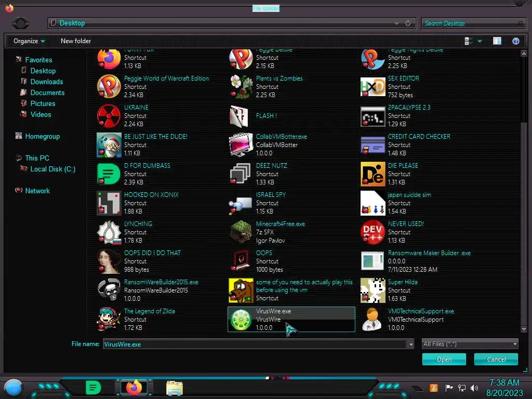Image resolution: width=532 pixels, height=399 pixels.
Task: Click the Peggle World of Warcraft Edition icon
Action: [x=109, y=87]
